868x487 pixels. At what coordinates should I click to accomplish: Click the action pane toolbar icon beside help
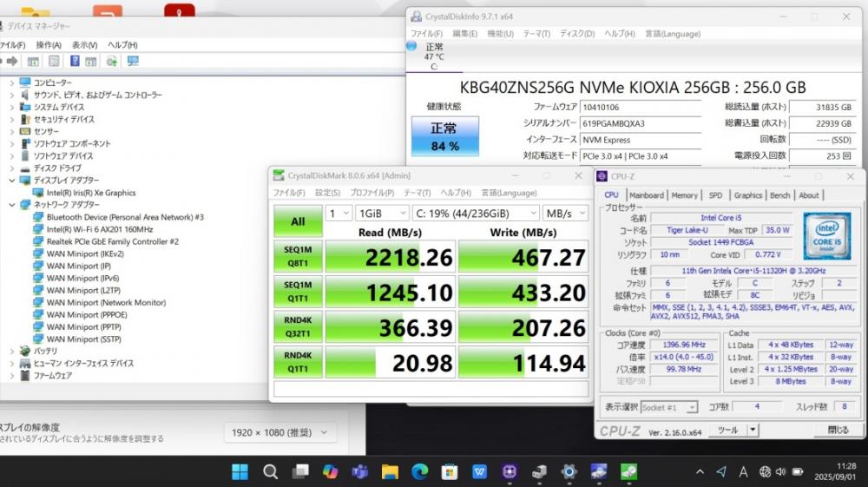91,61
